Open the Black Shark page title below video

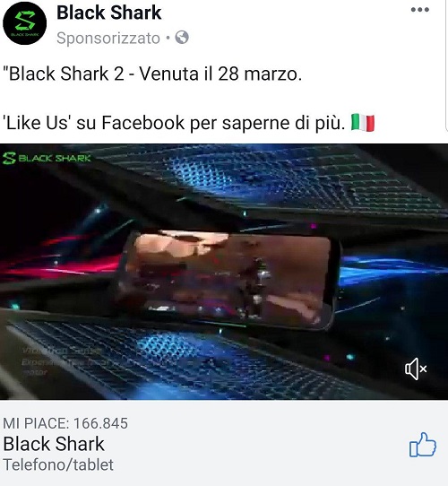click(54, 444)
